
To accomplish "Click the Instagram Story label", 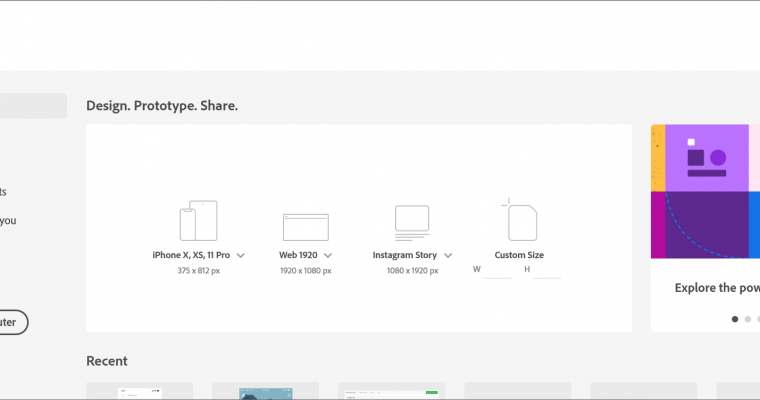I will tap(405, 255).
